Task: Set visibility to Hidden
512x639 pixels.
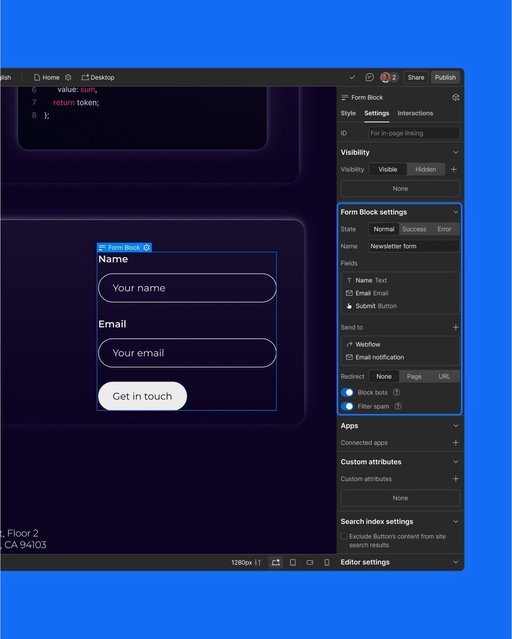Action: (x=426, y=170)
